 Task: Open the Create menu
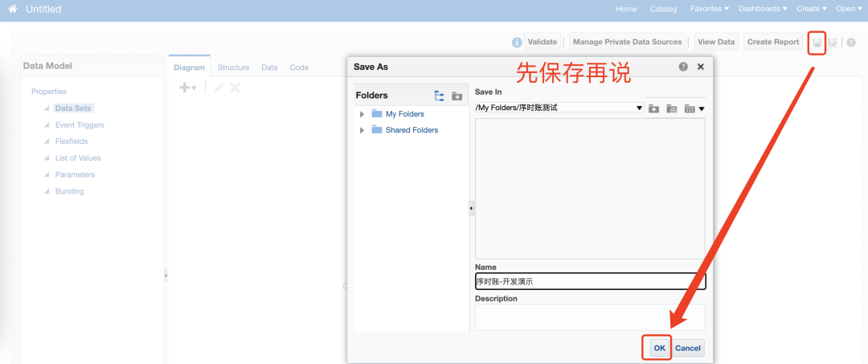click(812, 9)
